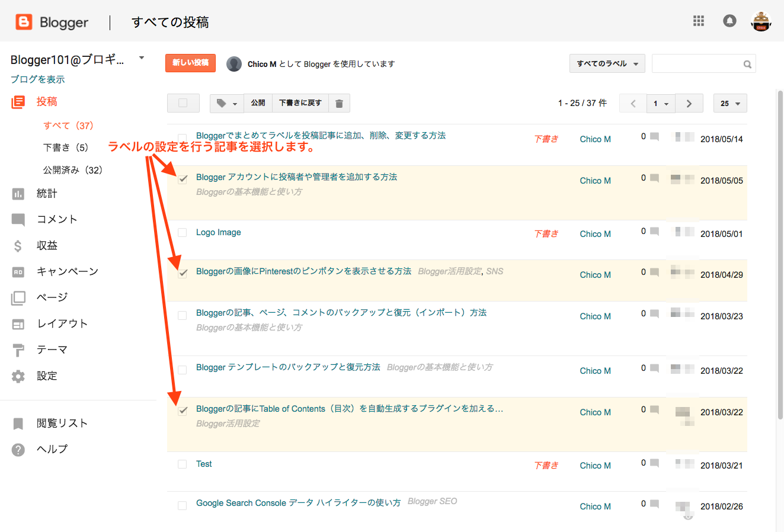Open the label tag dropdown
The image size is (784, 532).
(227, 103)
